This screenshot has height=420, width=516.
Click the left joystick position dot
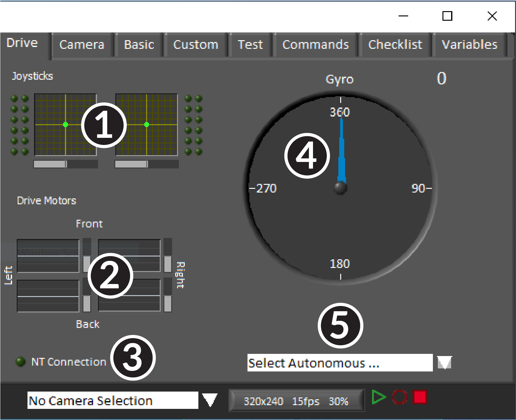click(66, 125)
